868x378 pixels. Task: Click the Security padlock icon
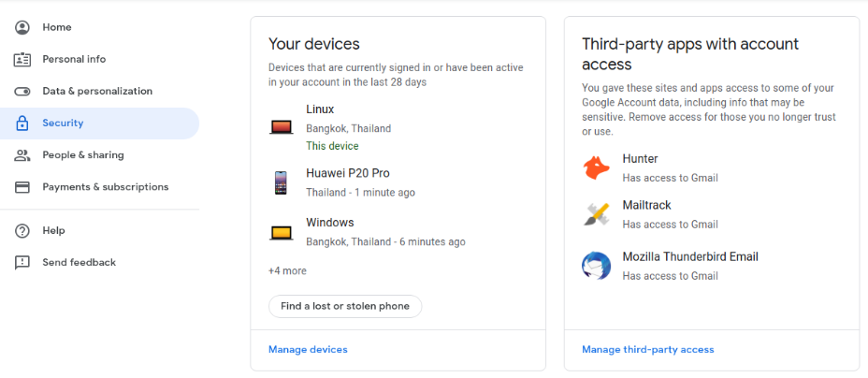(x=22, y=124)
